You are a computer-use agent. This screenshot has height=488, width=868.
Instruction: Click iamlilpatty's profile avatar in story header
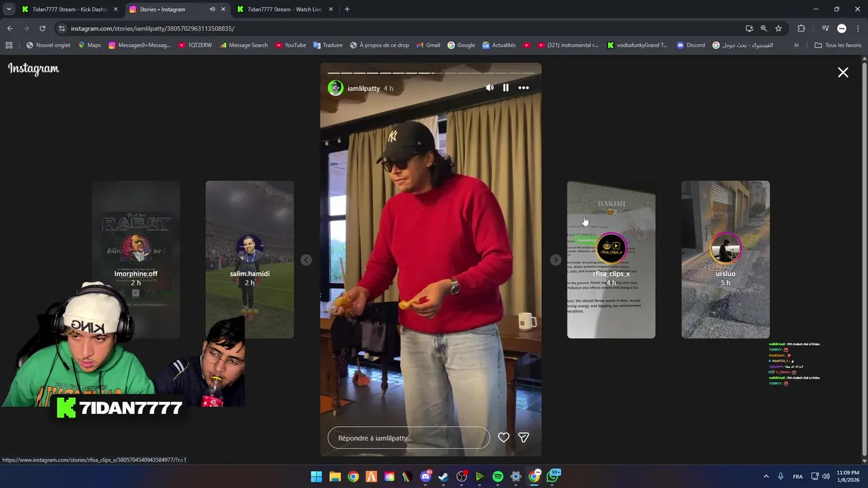tap(336, 88)
